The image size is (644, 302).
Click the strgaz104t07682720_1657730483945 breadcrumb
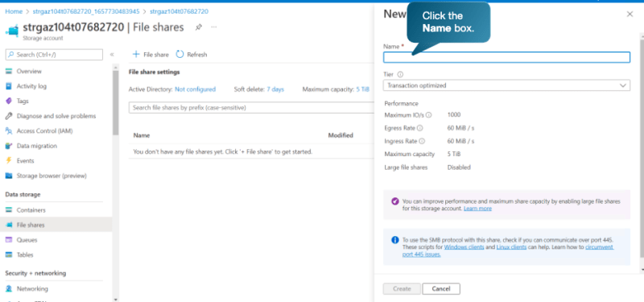point(85,11)
